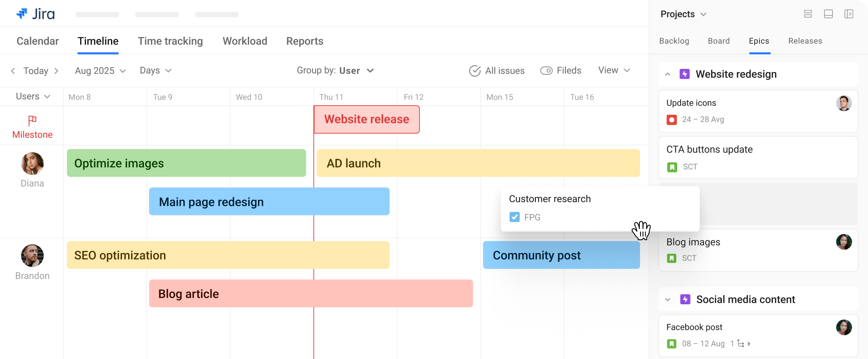Viewport: 868px width, 359px height.
Task: Toggle the Fileds switch
Action: (546, 71)
